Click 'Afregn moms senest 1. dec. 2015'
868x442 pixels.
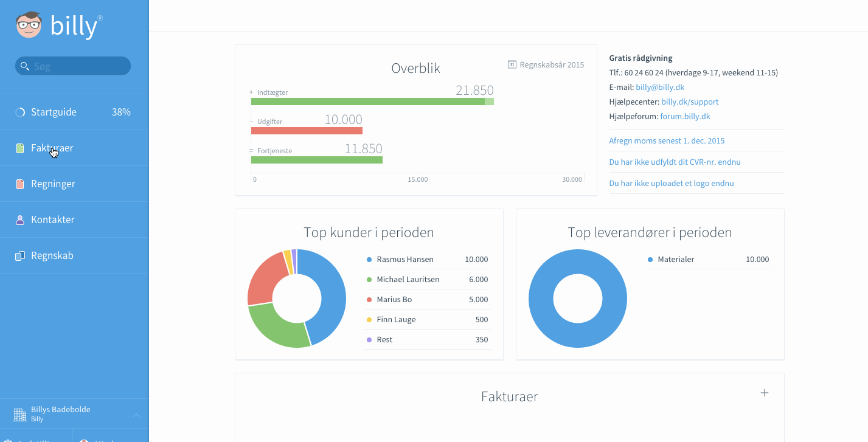pos(667,141)
